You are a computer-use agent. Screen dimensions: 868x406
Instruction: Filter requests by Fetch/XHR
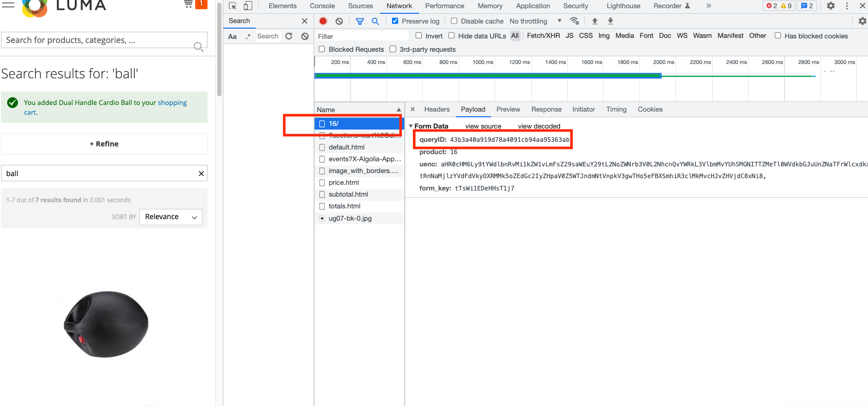coord(543,36)
